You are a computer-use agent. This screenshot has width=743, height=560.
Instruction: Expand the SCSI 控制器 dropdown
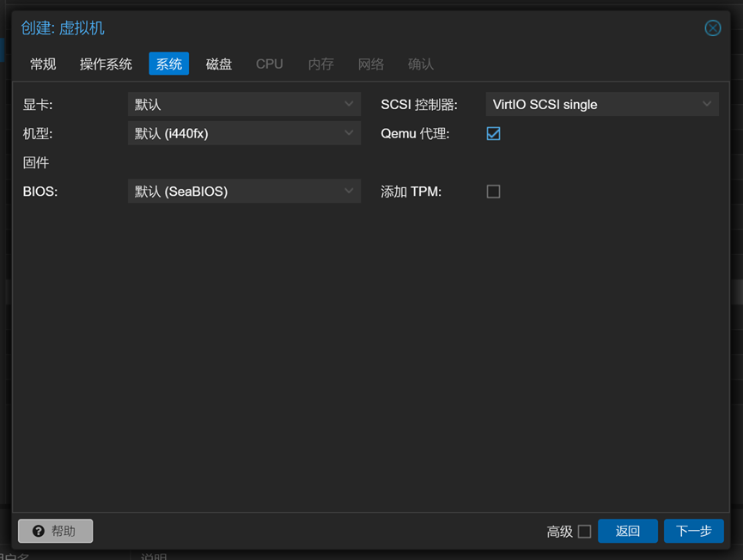pos(707,104)
